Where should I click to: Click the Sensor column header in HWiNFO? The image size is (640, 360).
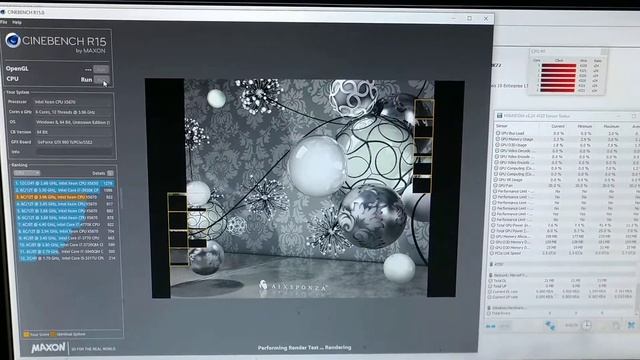click(x=502, y=126)
